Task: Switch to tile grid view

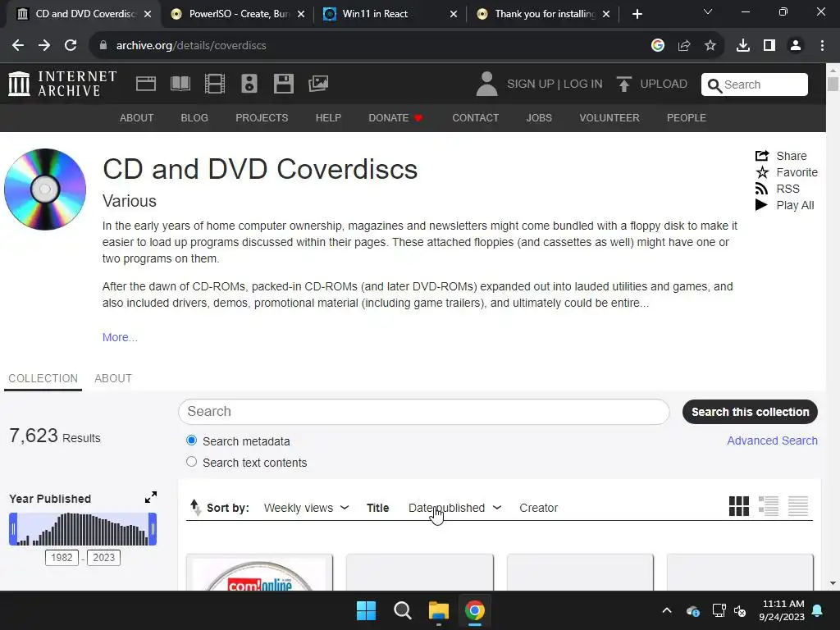Action: pyautogui.click(x=739, y=505)
